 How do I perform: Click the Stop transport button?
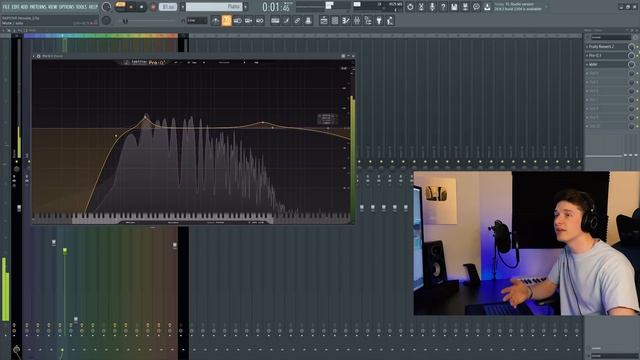point(142,7)
